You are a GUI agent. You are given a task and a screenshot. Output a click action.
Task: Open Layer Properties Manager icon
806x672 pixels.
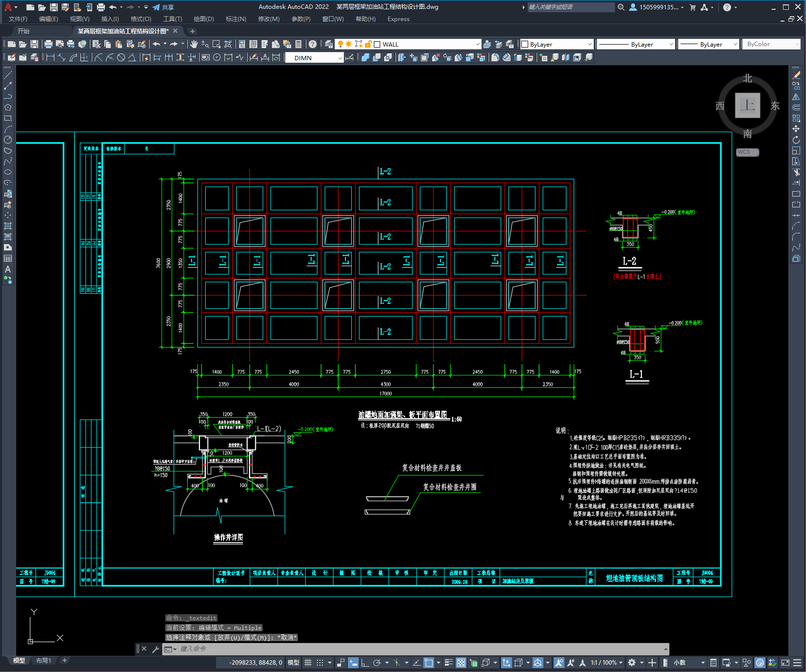click(329, 44)
